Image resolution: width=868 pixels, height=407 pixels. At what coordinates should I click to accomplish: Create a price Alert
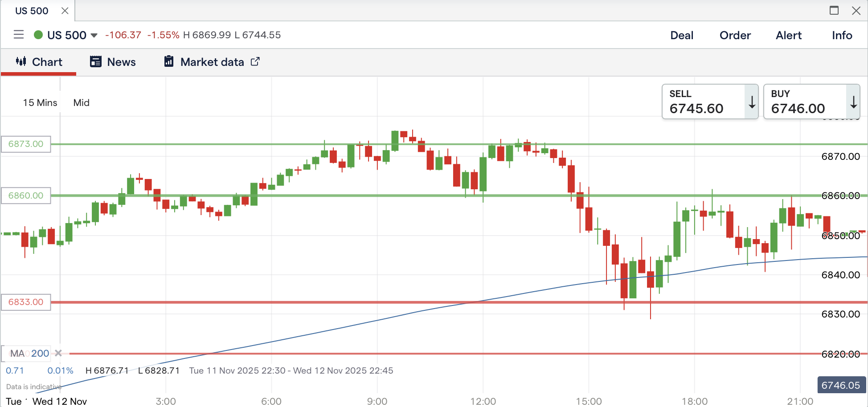pos(789,35)
